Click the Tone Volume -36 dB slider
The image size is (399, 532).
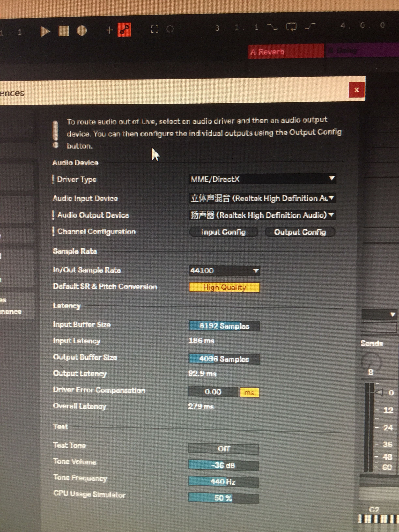[x=223, y=465]
